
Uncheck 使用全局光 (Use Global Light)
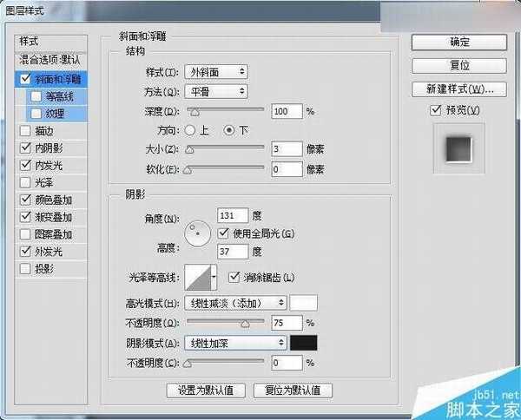[224, 233]
